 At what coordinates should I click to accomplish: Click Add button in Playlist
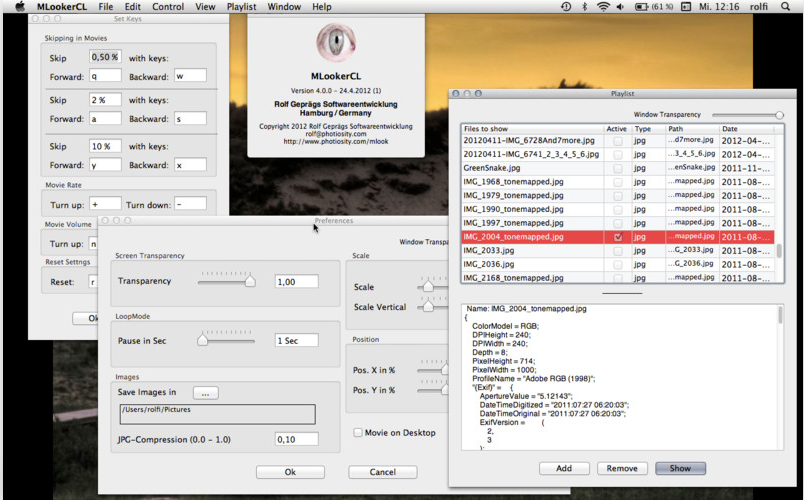[x=564, y=468]
